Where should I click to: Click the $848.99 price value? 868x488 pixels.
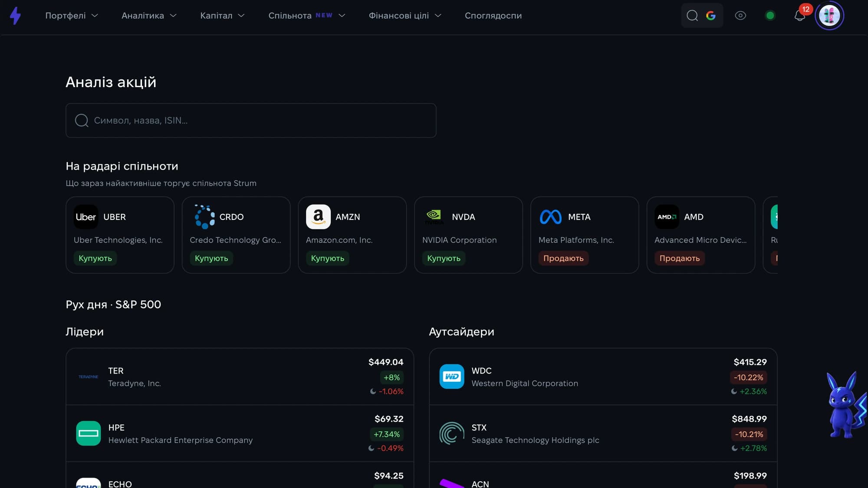749,419
